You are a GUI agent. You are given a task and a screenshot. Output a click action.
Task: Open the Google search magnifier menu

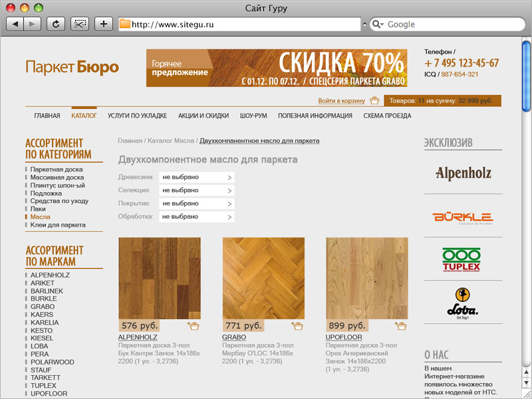coord(378,24)
